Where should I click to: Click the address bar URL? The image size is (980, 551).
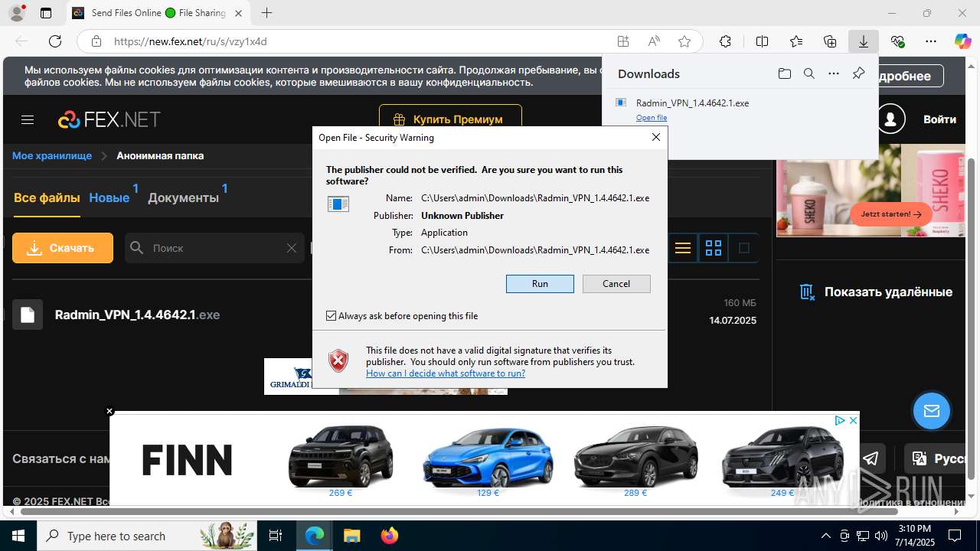tap(191, 41)
